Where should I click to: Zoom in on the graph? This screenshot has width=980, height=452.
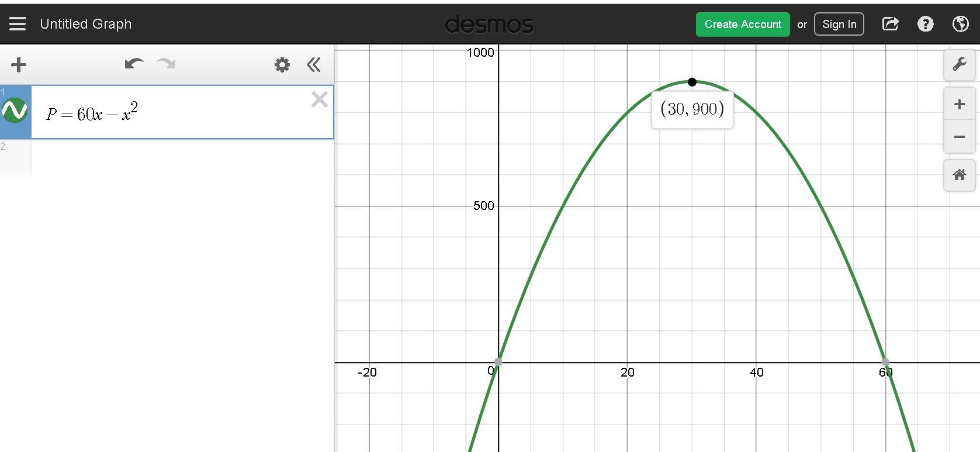point(960,104)
